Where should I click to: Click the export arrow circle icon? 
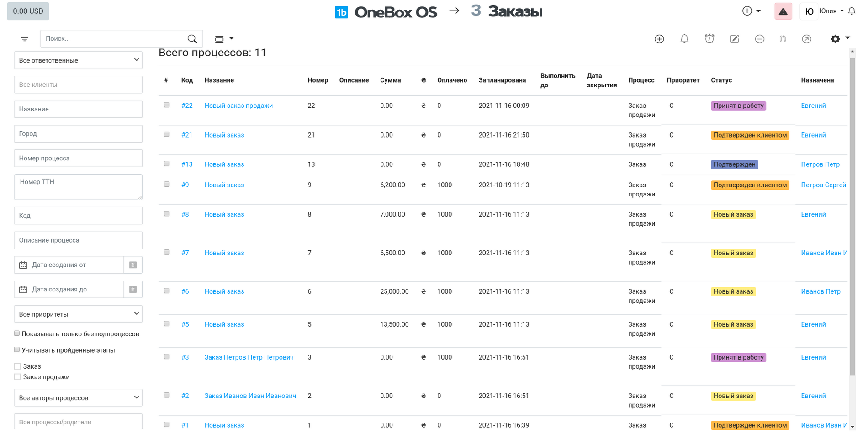click(806, 39)
